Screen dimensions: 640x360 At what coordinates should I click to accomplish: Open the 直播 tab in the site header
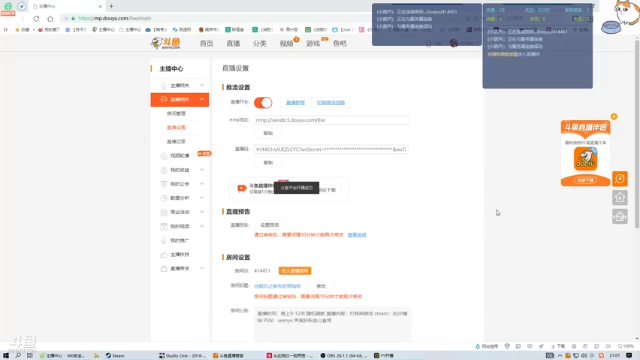(233, 43)
